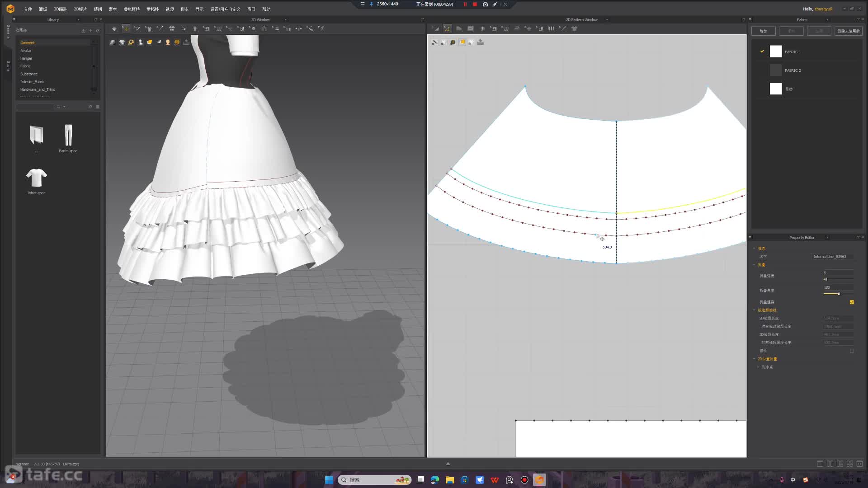Open the 3D Window title dropdown

[285, 20]
